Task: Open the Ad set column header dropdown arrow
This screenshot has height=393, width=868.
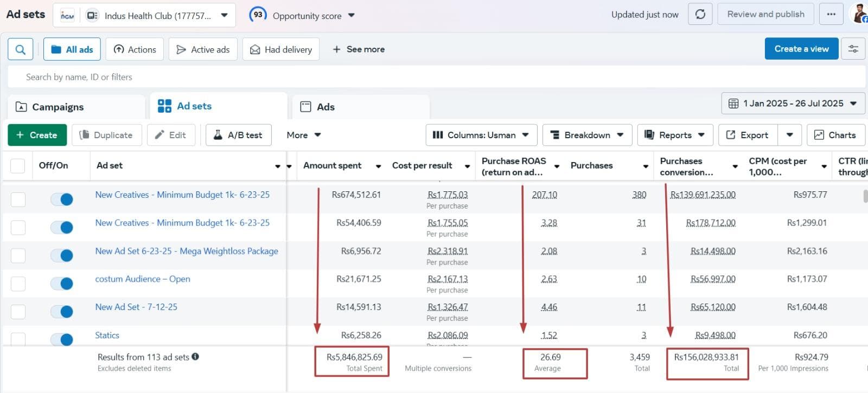Action: [x=278, y=166]
